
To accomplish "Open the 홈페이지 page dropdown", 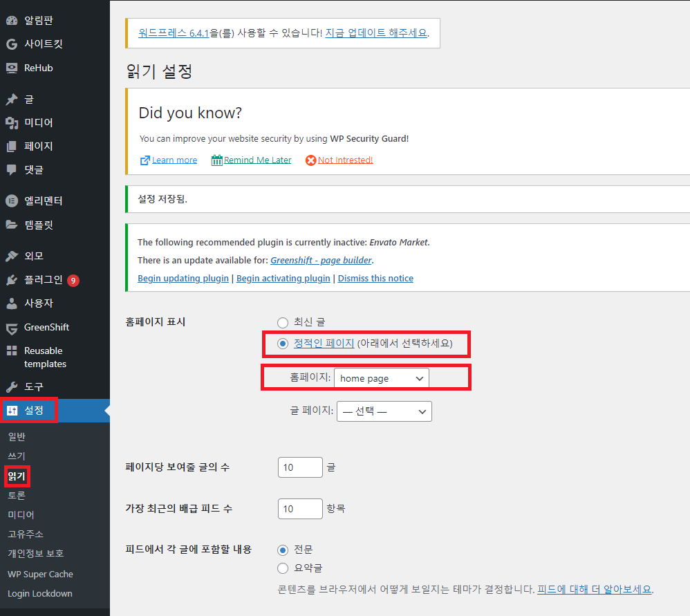I will click(381, 378).
